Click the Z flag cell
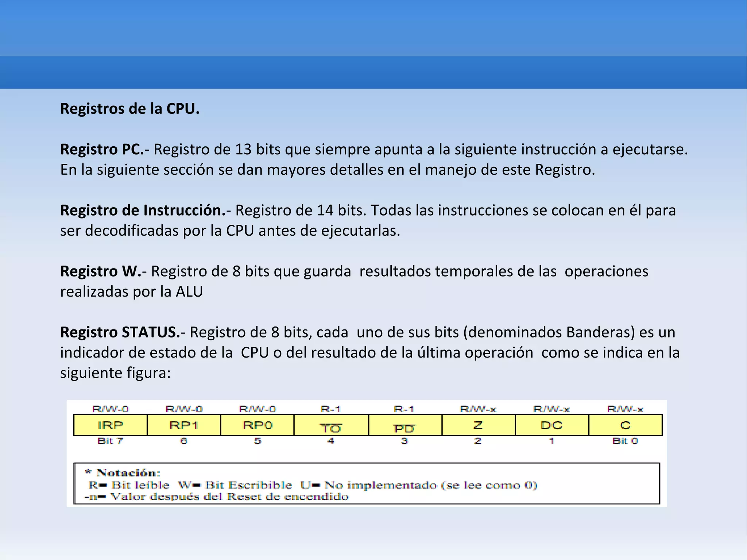The image size is (747, 560). pos(479,425)
